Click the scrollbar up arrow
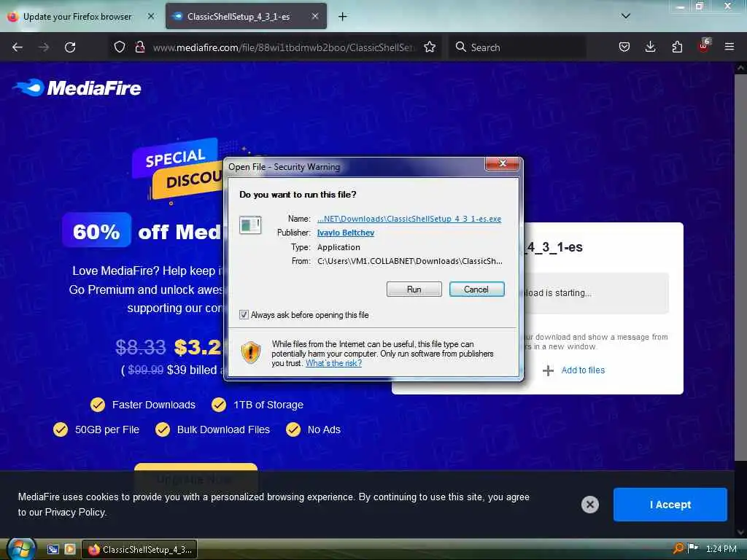Image resolution: width=747 pixels, height=560 pixels. (740, 68)
